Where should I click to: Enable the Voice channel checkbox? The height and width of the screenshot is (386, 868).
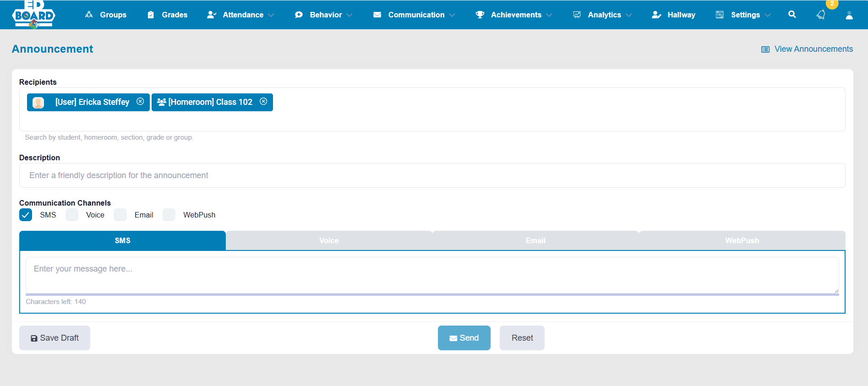(72, 215)
